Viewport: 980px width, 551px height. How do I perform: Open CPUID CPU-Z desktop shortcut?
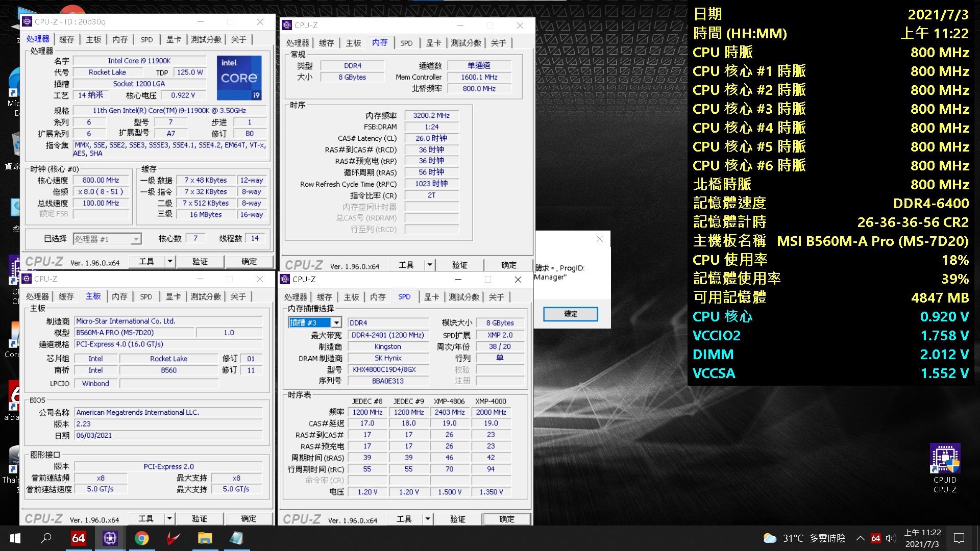tap(945, 468)
